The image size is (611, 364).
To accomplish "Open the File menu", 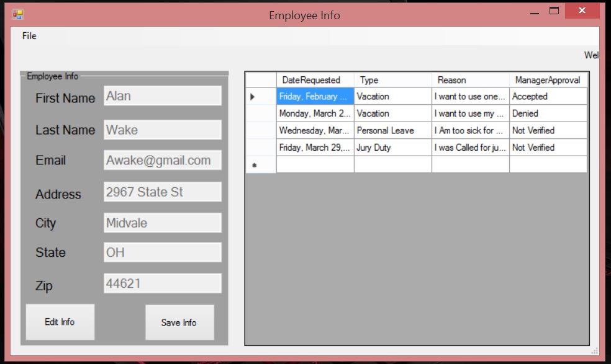I will pos(29,36).
